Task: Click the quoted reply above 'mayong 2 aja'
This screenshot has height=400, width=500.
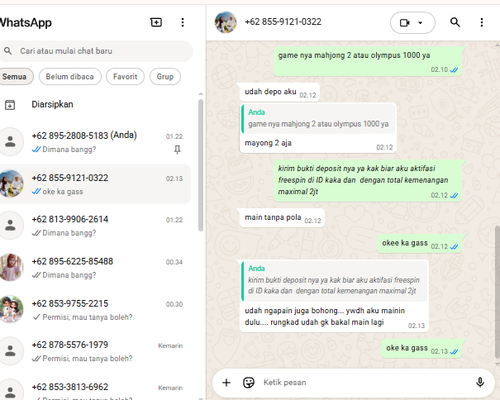Action: click(318, 119)
